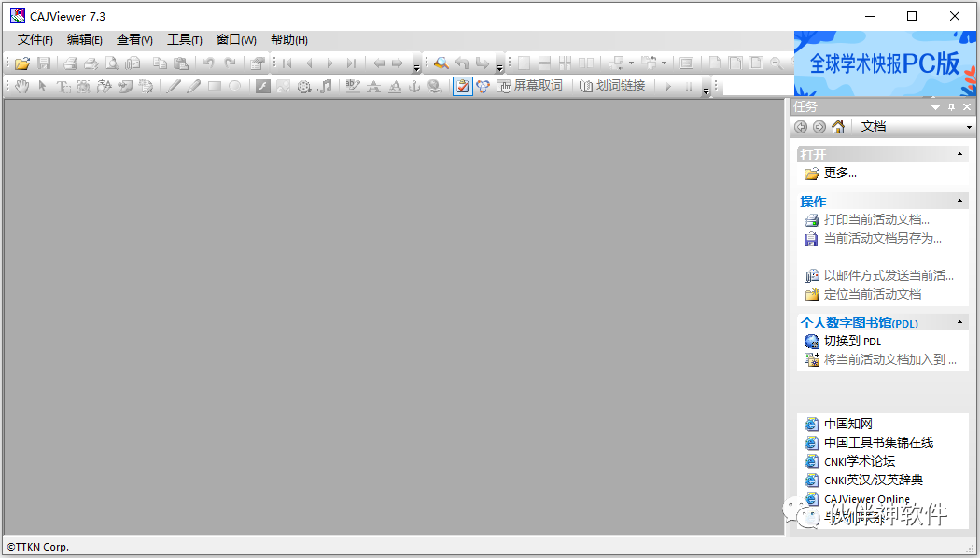Click the Flash insert toolbar icon
Viewport: 980px width, 558px height.
pos(263,86)
